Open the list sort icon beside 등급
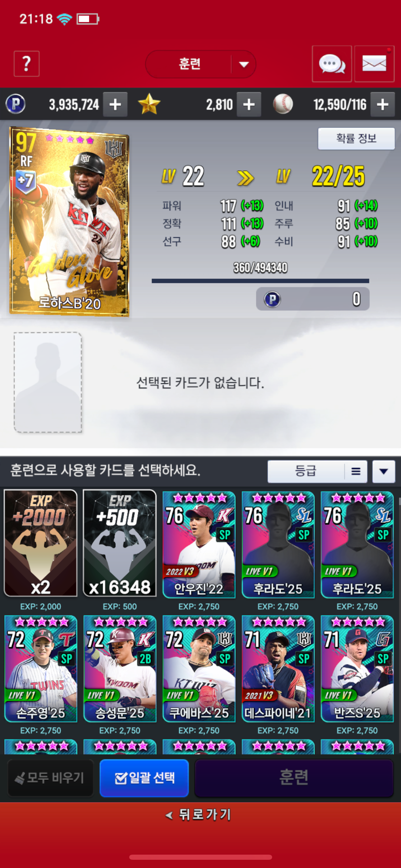The height and width of the screenshot is (868, 401). click(356, 472)
